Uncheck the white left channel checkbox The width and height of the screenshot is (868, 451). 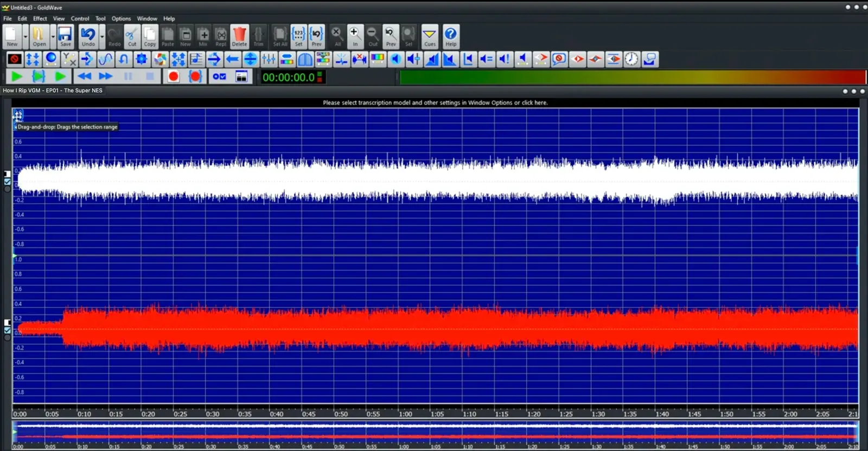[8, 182]
